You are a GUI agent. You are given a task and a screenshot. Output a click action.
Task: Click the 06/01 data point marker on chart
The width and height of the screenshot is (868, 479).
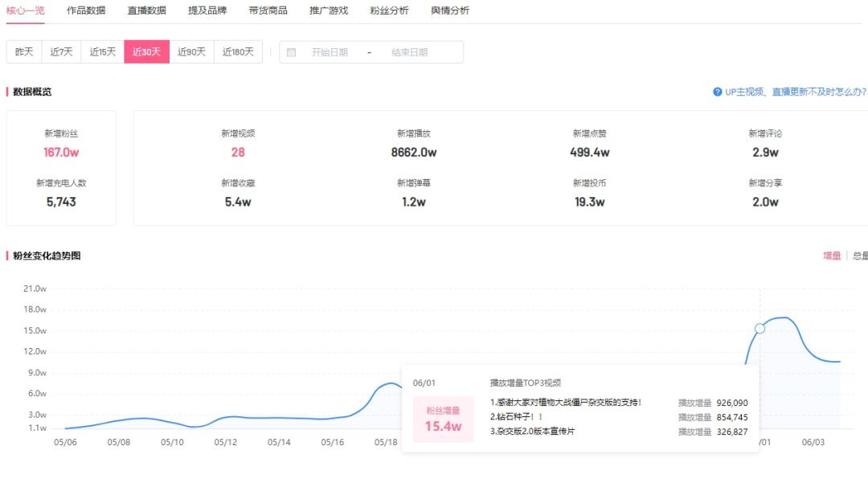(x=759, y=328)
